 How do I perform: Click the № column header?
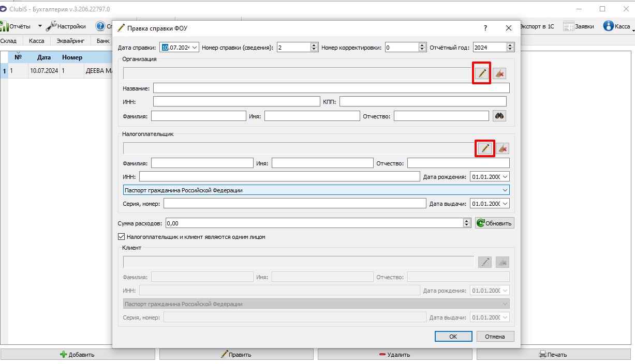[18, 57]
